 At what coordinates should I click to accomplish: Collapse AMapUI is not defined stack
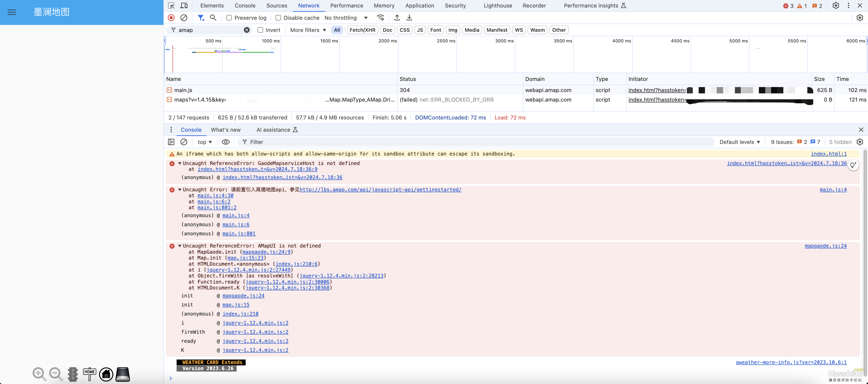coord(180,246)
